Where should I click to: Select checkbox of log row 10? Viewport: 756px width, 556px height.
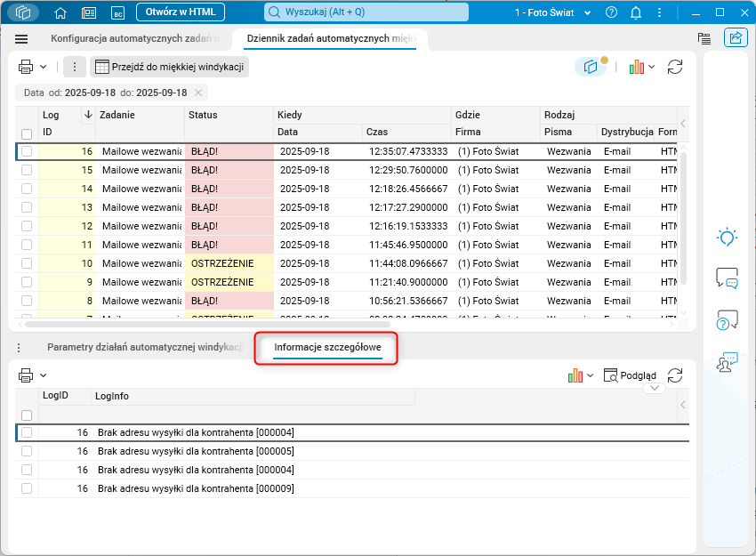point(27,264)
